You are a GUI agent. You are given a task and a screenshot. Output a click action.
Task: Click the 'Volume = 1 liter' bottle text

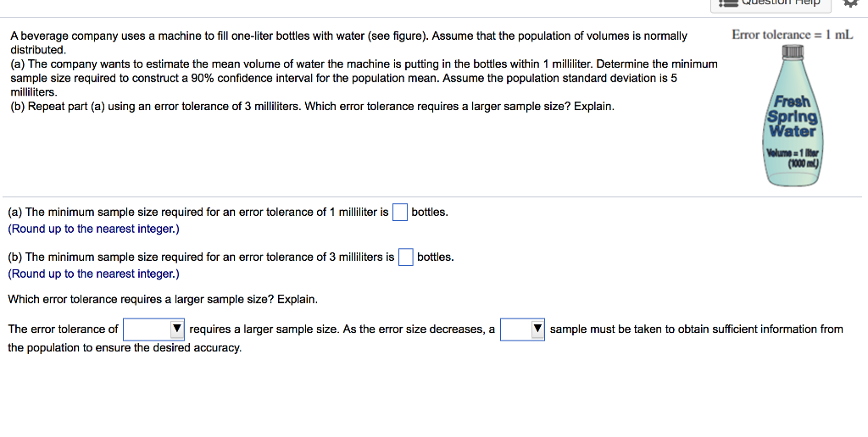pos(792,157)
